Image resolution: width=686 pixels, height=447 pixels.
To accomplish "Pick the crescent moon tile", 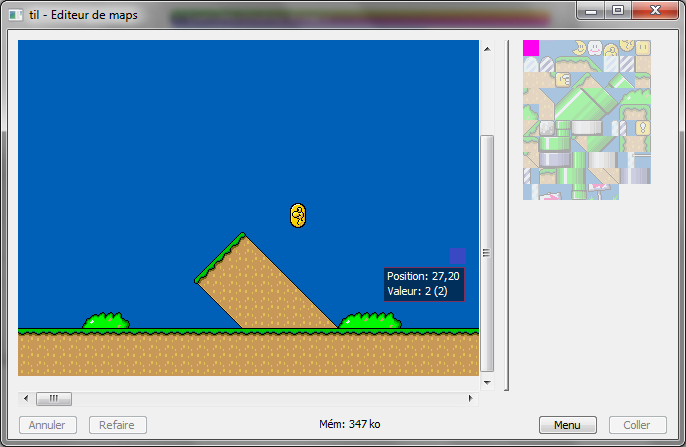I will pyautogui.click(x=579, y=48).
